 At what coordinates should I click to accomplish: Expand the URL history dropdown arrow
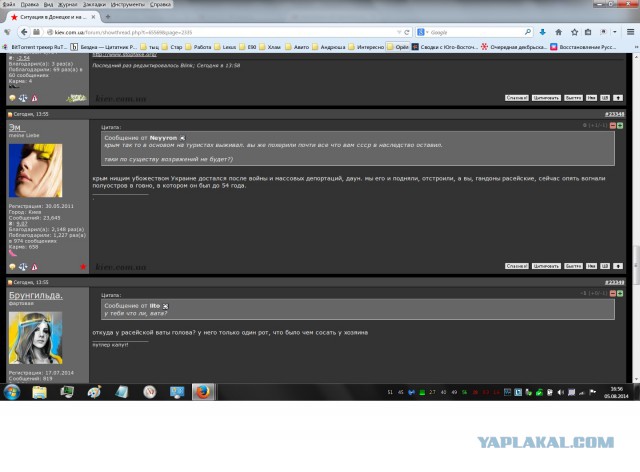pos(399,32)
